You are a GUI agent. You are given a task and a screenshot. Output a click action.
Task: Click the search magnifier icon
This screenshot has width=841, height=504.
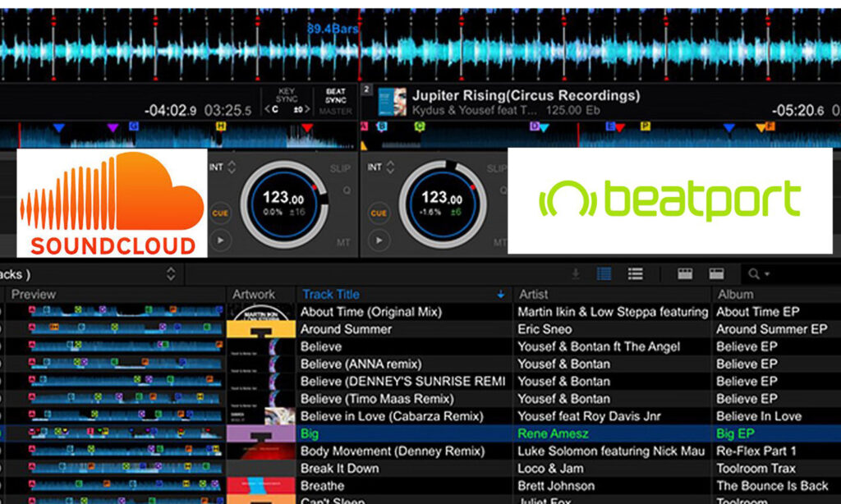pyautogui.click(x=754, y=274)
